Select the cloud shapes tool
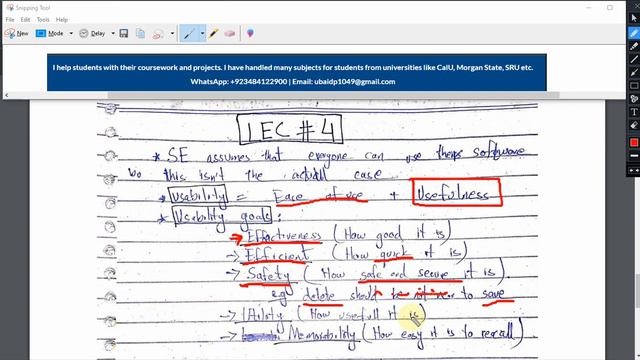The image size is (640, 360). point(634,99)
